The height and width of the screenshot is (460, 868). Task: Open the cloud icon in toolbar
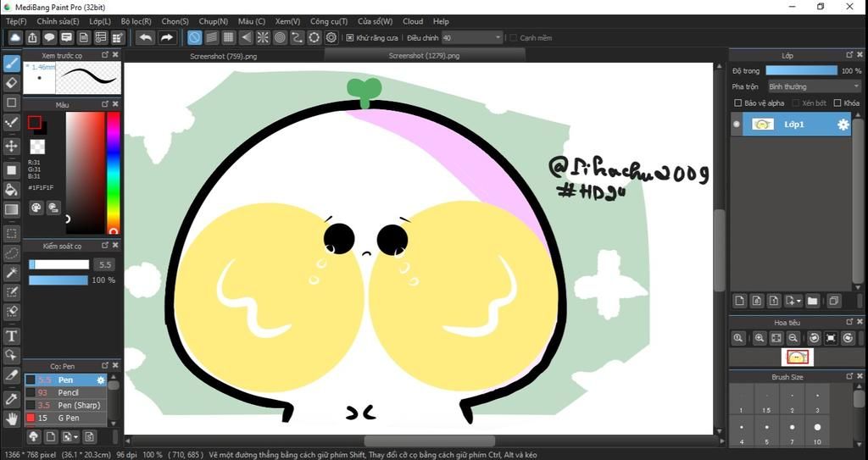click(x=15, y=37)
